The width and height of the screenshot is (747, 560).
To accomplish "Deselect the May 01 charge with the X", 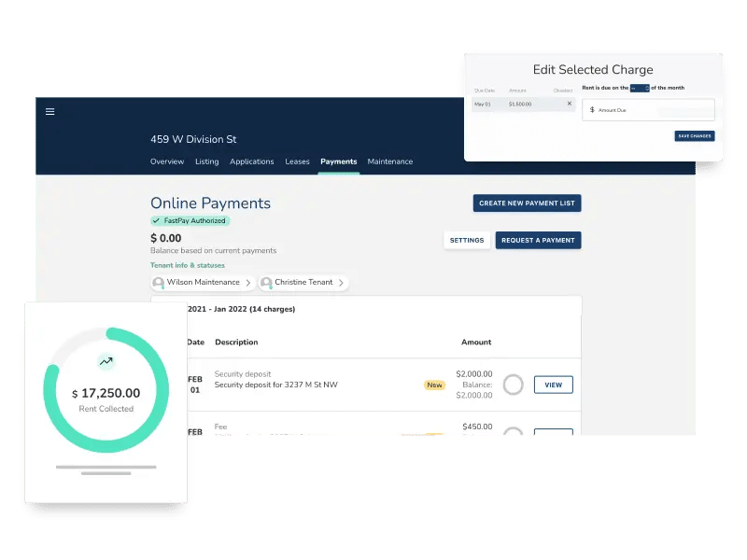I will tap(569, 104).
